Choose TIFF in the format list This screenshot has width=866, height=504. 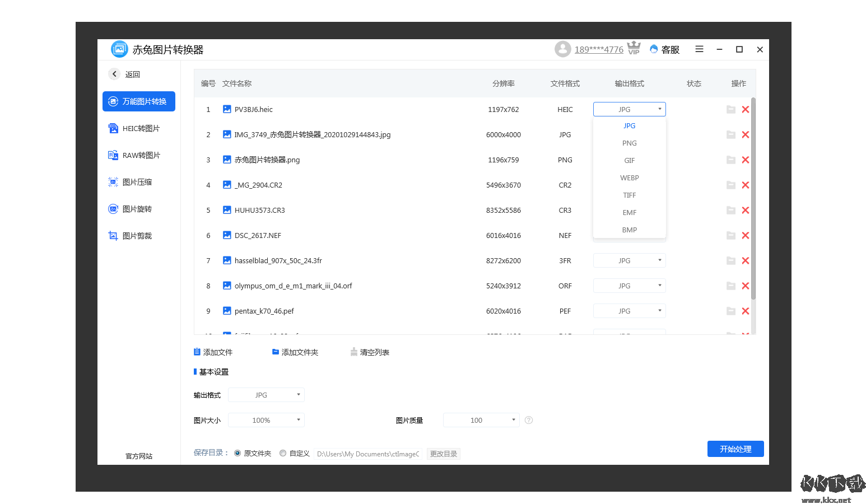pos(630,195)
